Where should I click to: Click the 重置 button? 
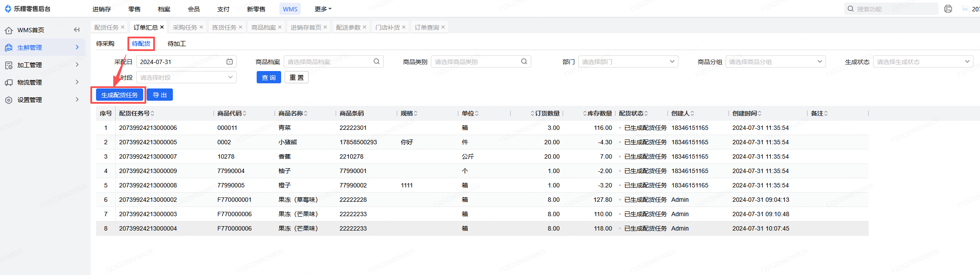pyautogui.click(x=296, y=78)
